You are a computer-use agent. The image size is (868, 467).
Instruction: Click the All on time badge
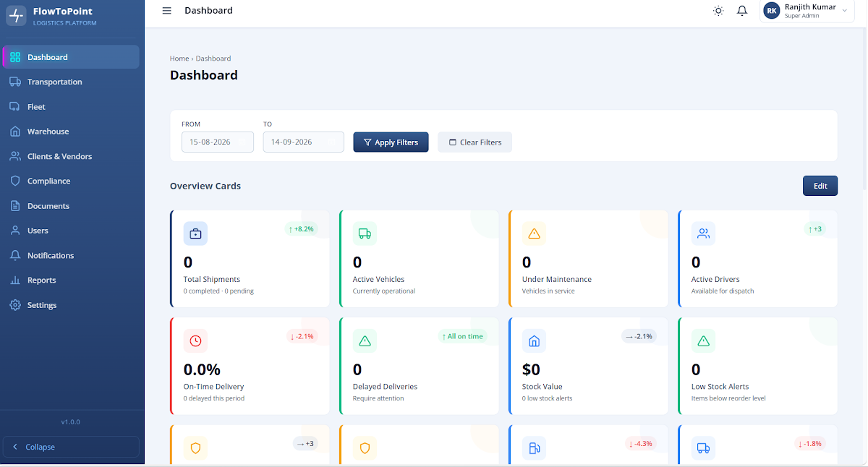click(462, 336)
